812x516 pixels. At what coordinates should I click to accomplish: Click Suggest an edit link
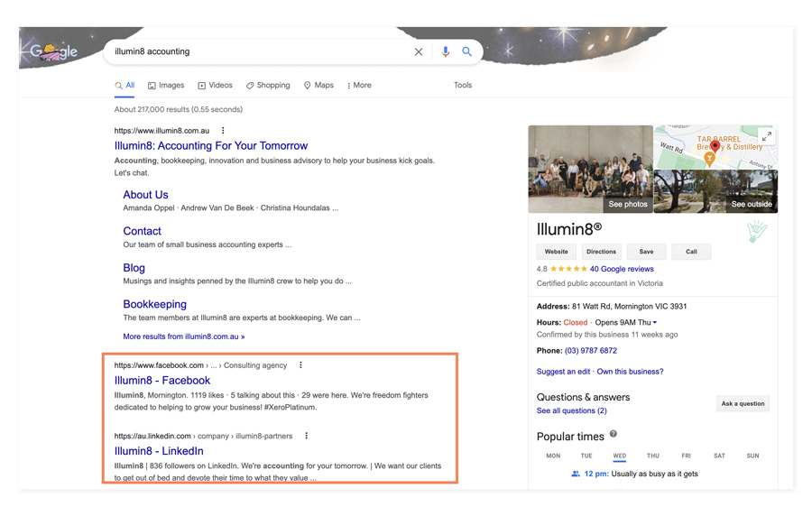pos(563,372)
